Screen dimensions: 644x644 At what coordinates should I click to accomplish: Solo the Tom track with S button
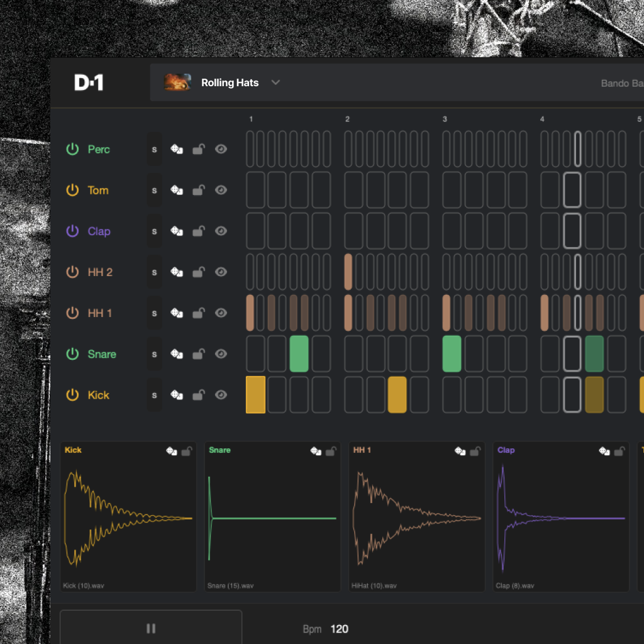[154, 190]
